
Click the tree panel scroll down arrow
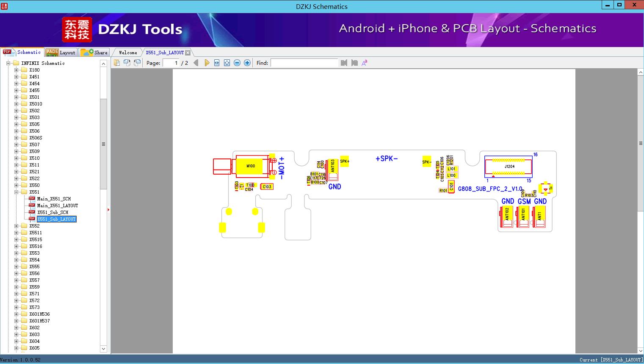[x=103, y=349]
